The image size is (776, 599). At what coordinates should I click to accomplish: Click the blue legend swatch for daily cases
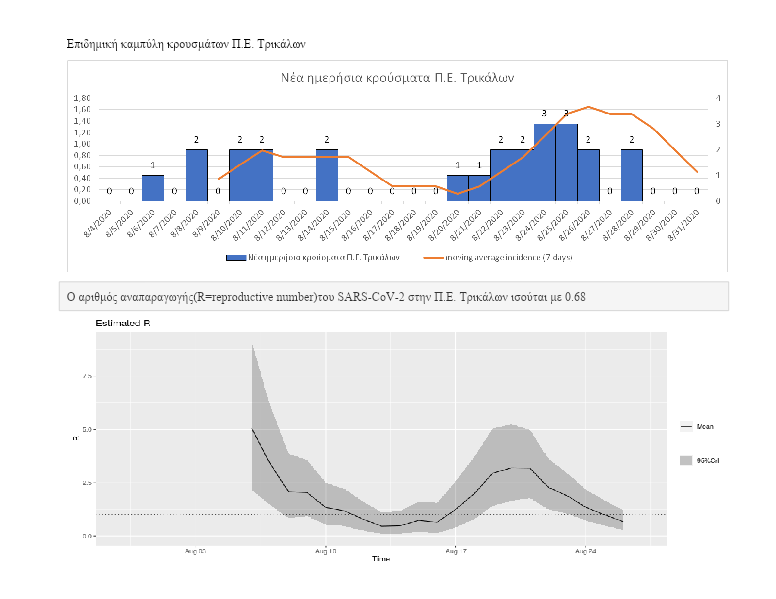coord(236,257)
